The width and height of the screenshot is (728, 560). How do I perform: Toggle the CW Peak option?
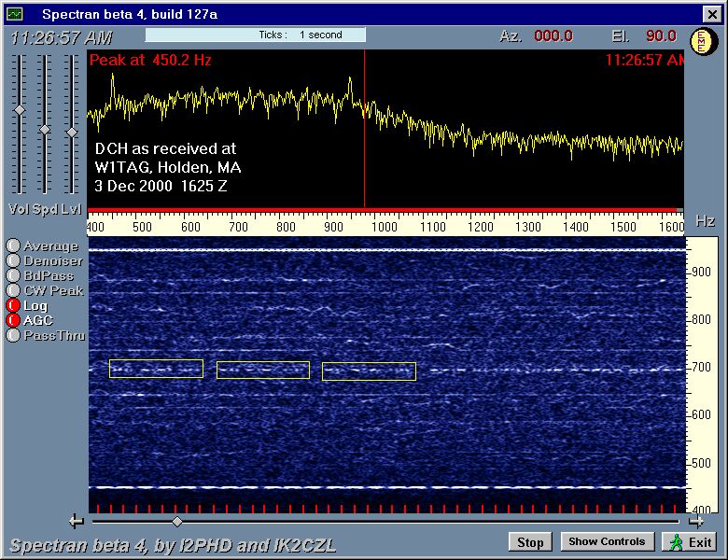(x=14, y=290)
